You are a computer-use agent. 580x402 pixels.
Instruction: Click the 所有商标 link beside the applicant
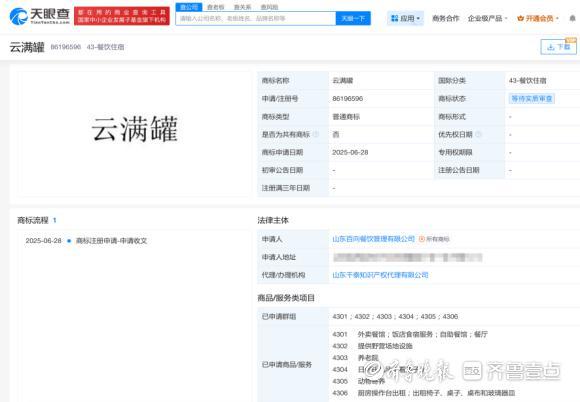[x=434, y=239]
